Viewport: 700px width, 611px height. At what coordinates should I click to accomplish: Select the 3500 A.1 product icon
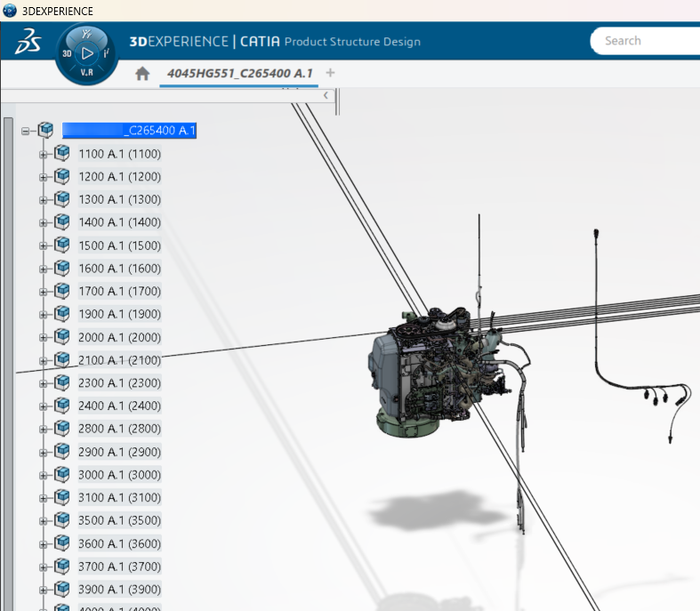pyautogui.click(x=62, y=520)
